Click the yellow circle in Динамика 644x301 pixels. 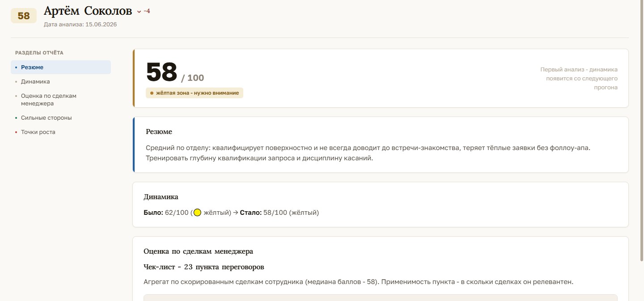(x=197, y=213)
